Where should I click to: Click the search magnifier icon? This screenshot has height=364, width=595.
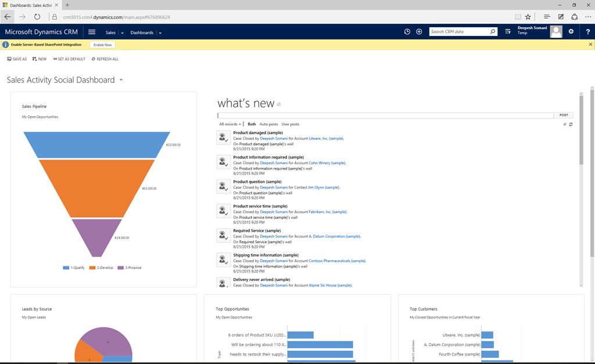click(x=493, y=32)
